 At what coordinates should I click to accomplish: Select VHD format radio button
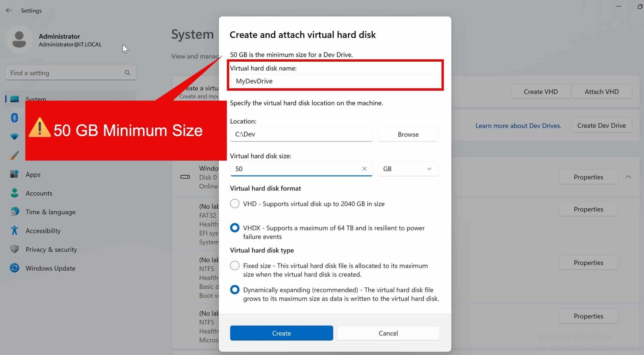(x=235, y=203)
